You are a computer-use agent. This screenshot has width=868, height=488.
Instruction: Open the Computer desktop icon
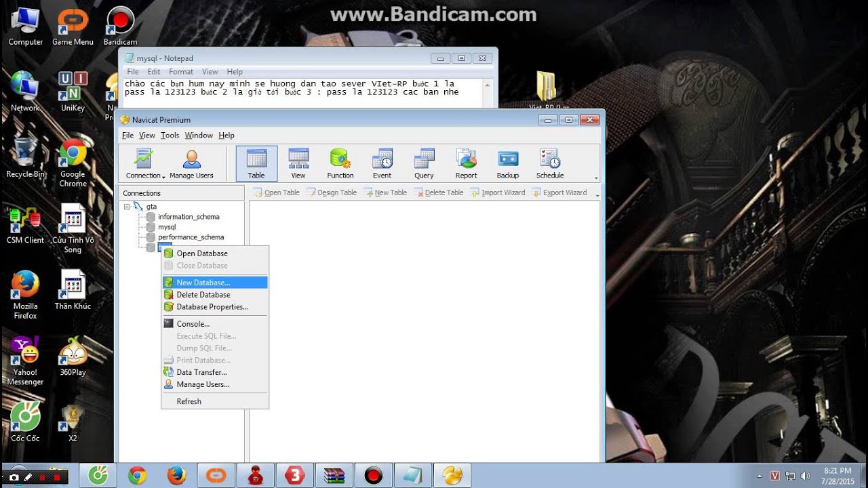click(26, 26)
